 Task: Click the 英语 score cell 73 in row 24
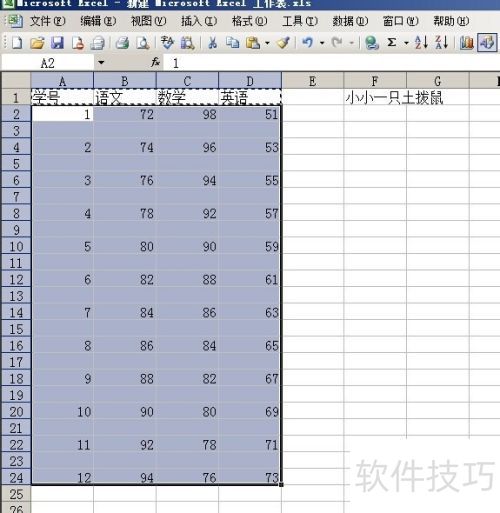(250, 477)
